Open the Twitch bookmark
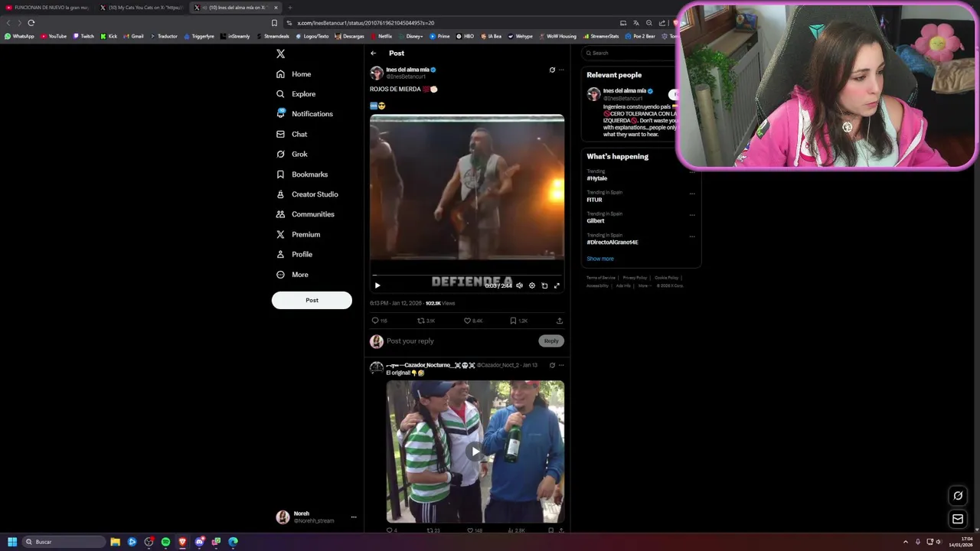 coord(83,36)
